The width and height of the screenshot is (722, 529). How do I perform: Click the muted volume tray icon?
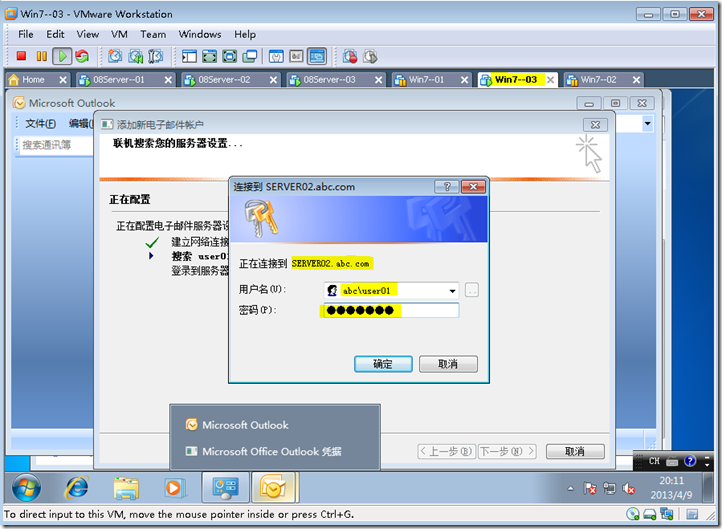629,488
